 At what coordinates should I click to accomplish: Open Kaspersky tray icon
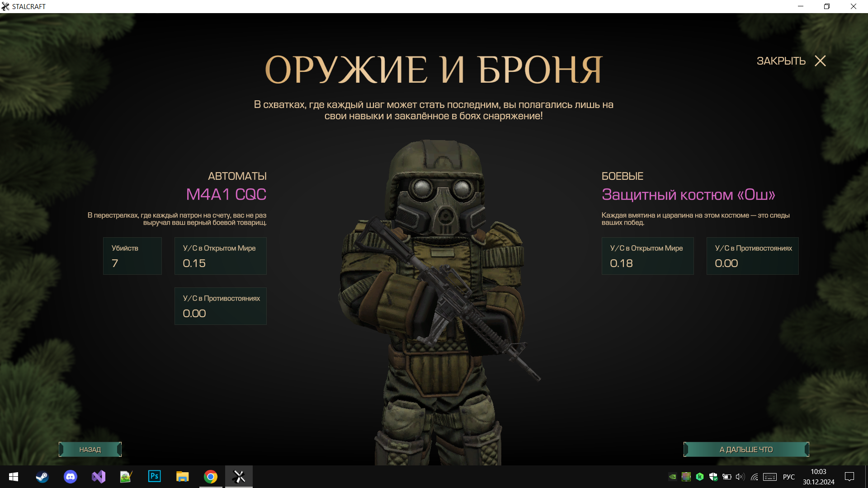(700, 477)
